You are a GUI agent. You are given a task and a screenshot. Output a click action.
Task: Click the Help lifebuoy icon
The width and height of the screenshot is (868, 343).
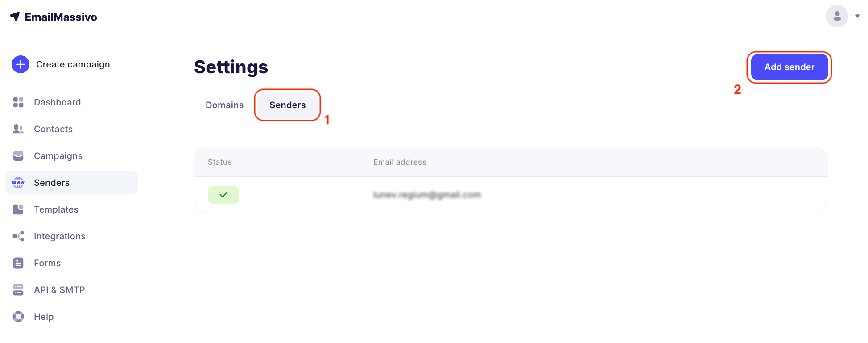[x=18, y=317]
